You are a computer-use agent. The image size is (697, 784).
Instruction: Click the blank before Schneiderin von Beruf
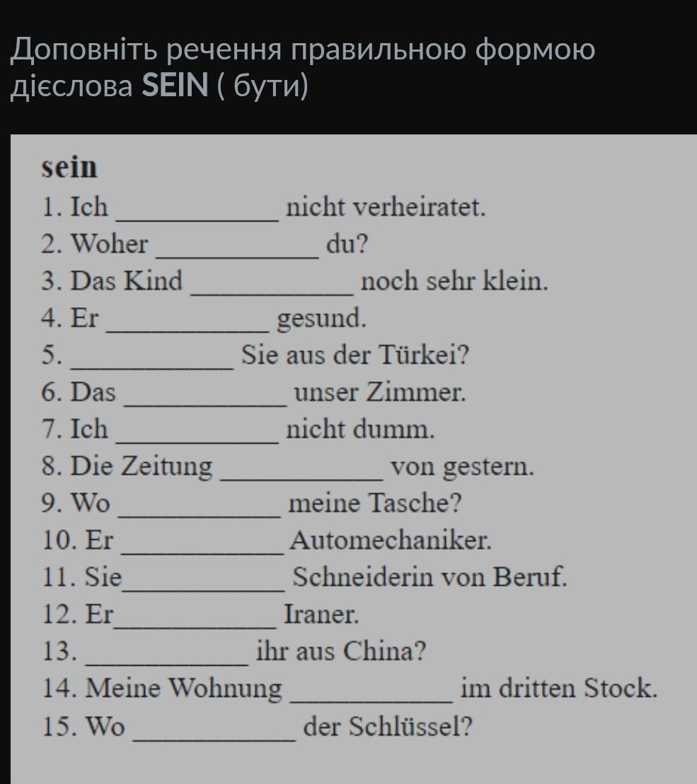(204, 585)
